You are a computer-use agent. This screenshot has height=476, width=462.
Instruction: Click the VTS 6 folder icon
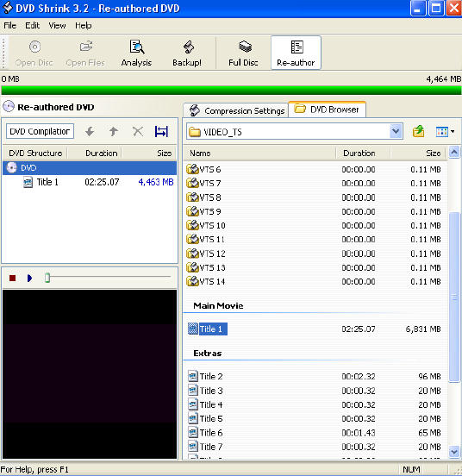(x=192, y=169)
